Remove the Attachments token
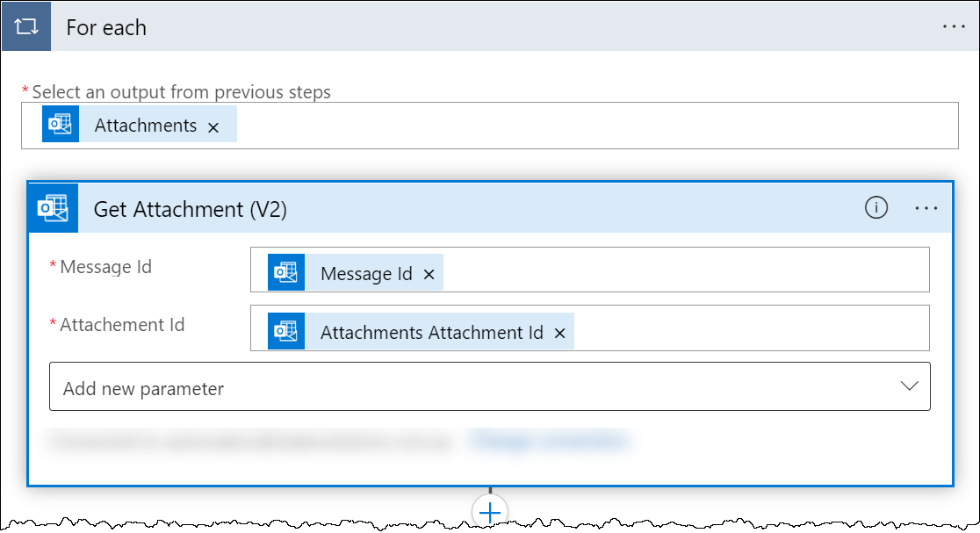Image resolution: width=980 pixels, height=533 pixels. pyautogui.click(x=213, y=127)
